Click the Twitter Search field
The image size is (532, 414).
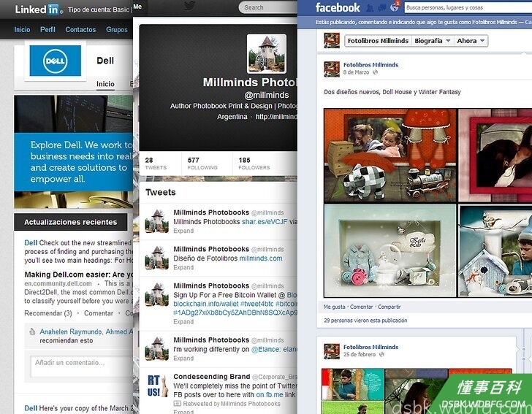(x=268, y=7)
